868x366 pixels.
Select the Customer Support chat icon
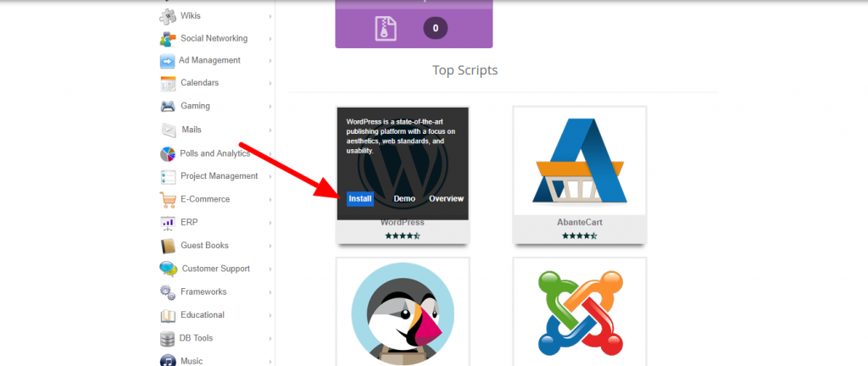click(169, 269)
